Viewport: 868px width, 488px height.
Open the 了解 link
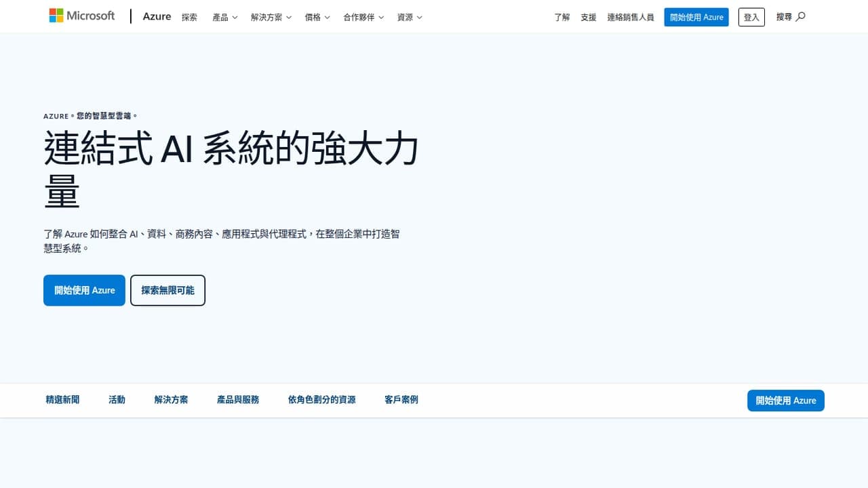[x=562, y=17]
